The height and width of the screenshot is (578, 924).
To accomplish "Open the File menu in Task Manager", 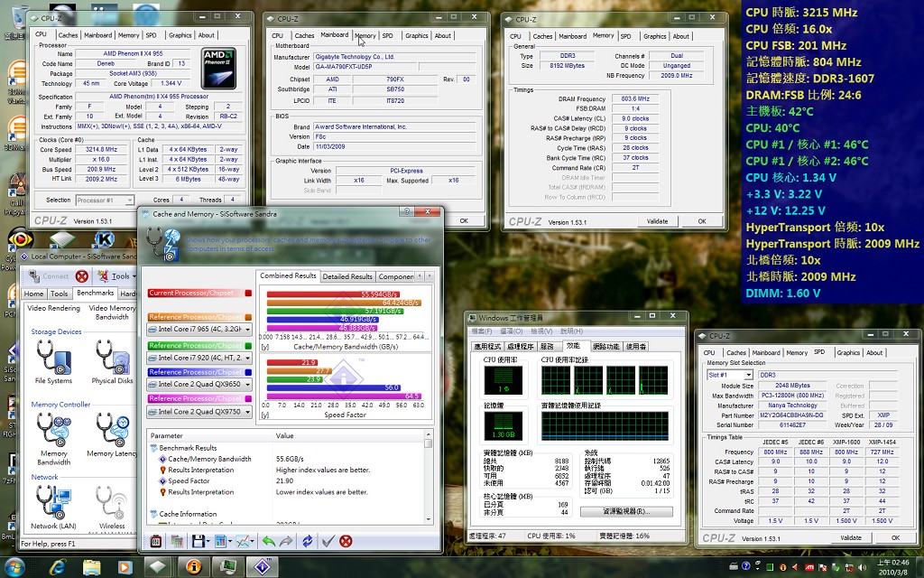I will (482, 331).
